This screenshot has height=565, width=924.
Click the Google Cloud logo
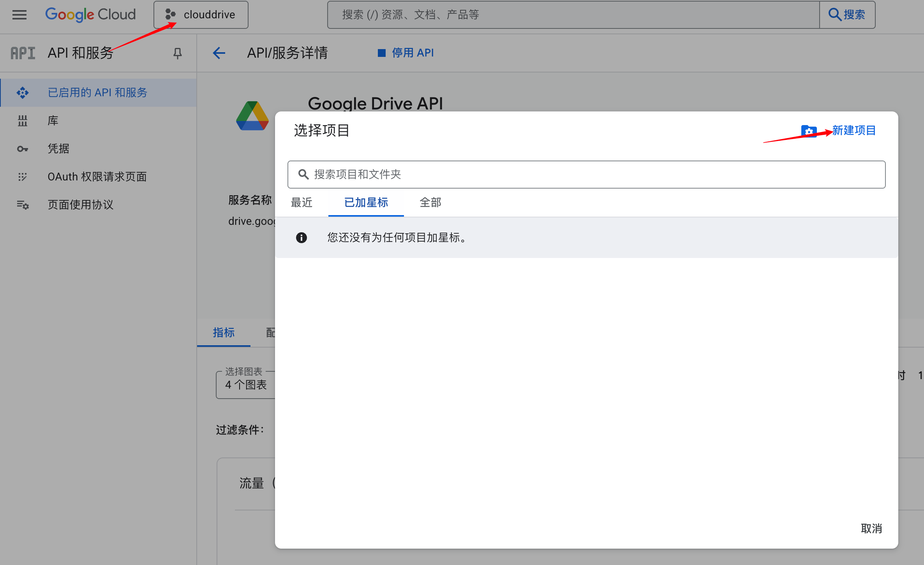pyautogui.click(x=90, y=15)
